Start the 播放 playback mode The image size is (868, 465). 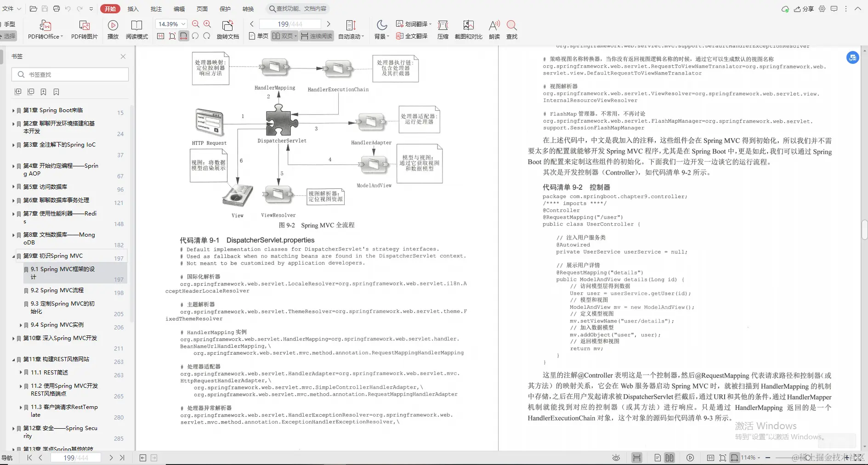tap(113, 28)
